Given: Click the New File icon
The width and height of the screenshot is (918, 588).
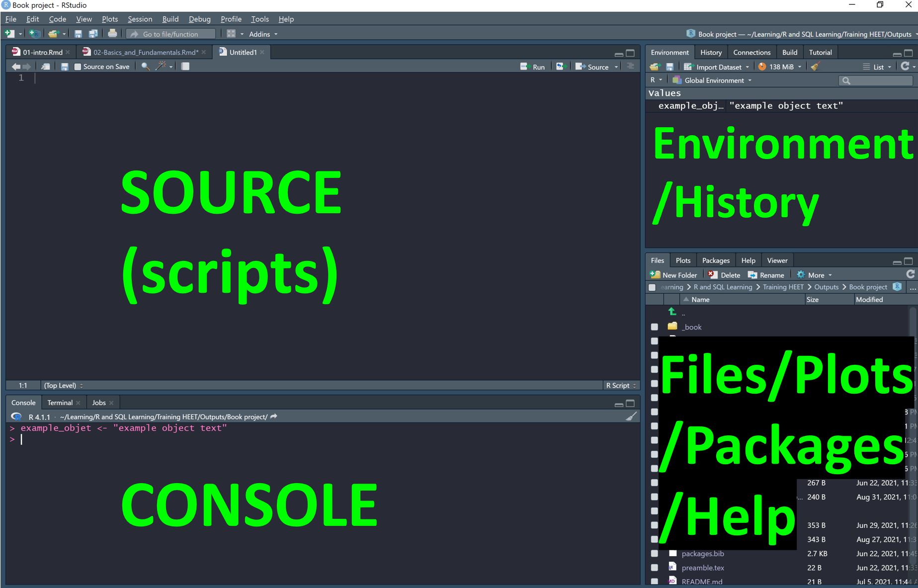Looking at the screenshot, I should click(x=9, y=34).
